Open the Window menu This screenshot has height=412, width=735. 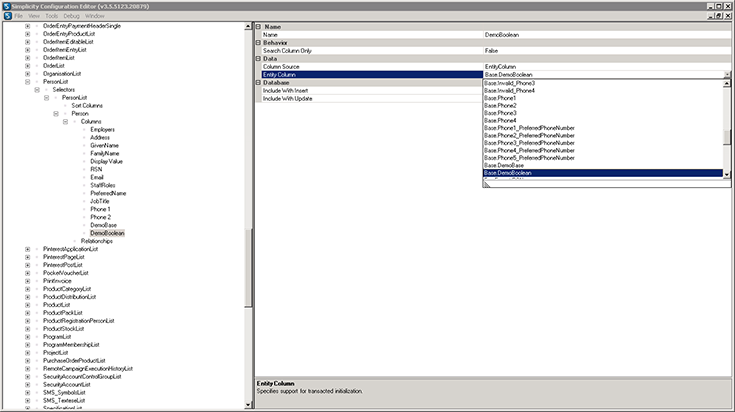(x=94, y=16)
